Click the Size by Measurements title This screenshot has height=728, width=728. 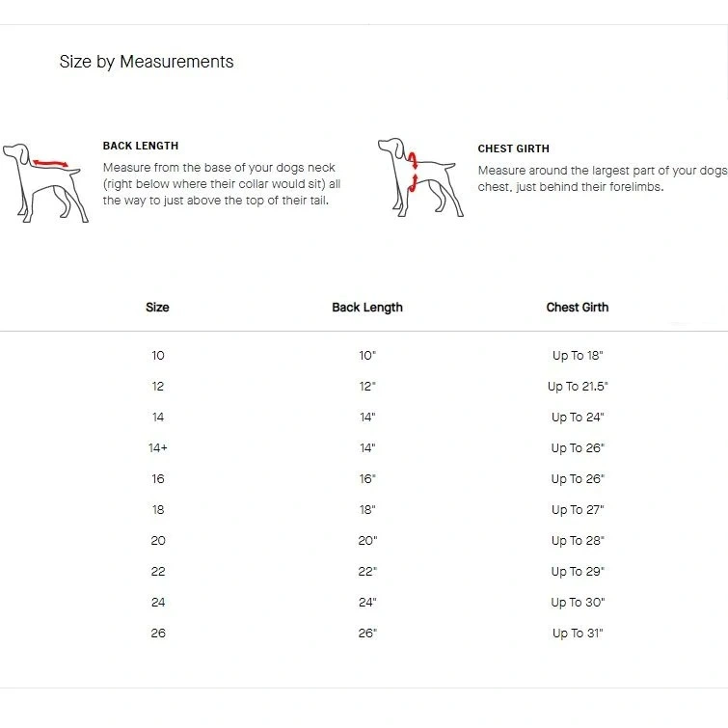point(147,62)
